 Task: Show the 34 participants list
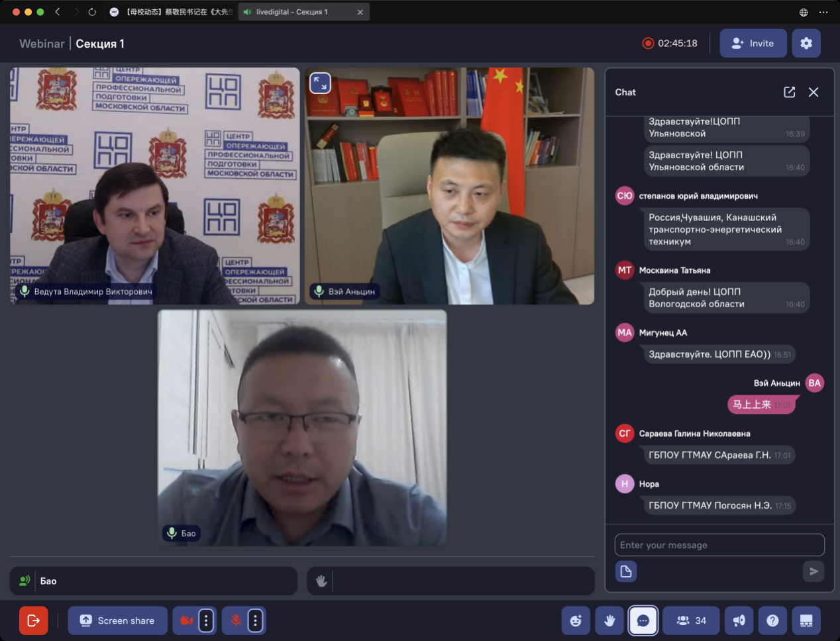pos(691,620)
